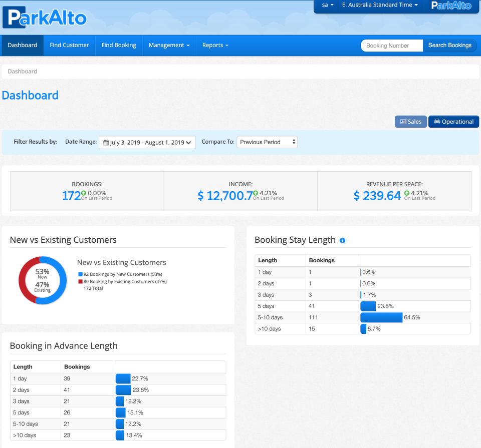The width and height of the screenshot is (481, 448).
Task: Click the red Existing Customers legend square
Action: [x=80, y=282]
